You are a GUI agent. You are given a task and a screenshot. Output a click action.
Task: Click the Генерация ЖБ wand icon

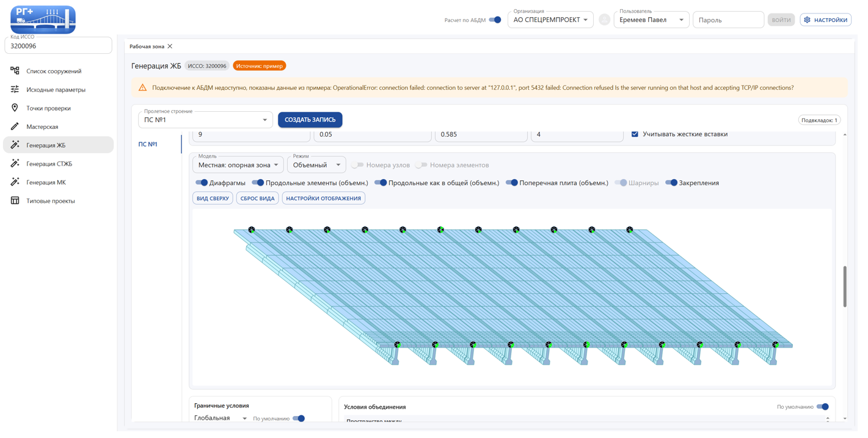pos(15,145)
